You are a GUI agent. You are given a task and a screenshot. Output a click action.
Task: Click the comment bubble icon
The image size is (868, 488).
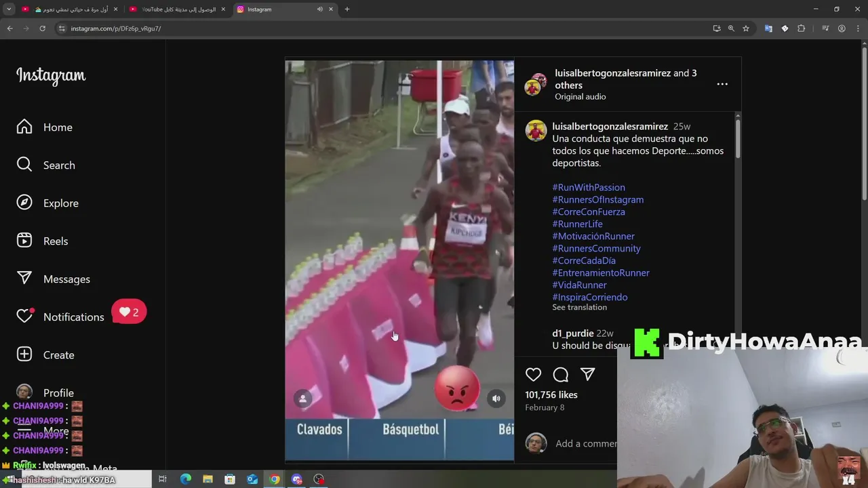[561, 374]
